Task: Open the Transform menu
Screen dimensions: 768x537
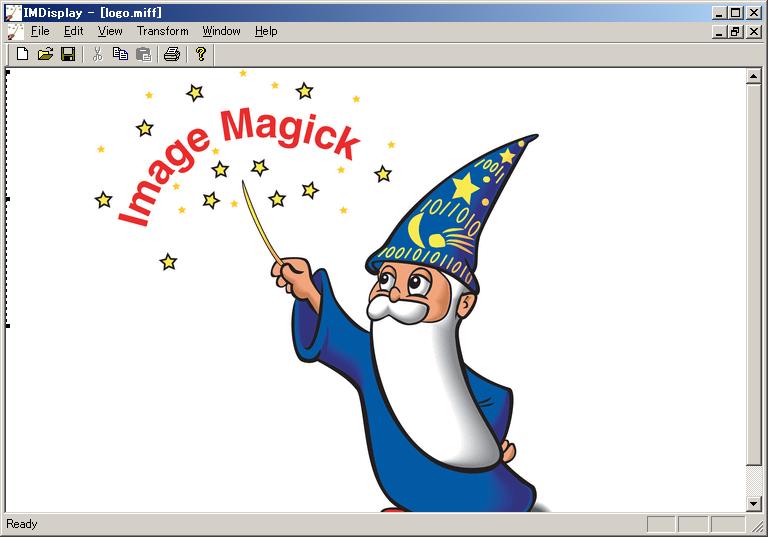Action: coord(163,31)
